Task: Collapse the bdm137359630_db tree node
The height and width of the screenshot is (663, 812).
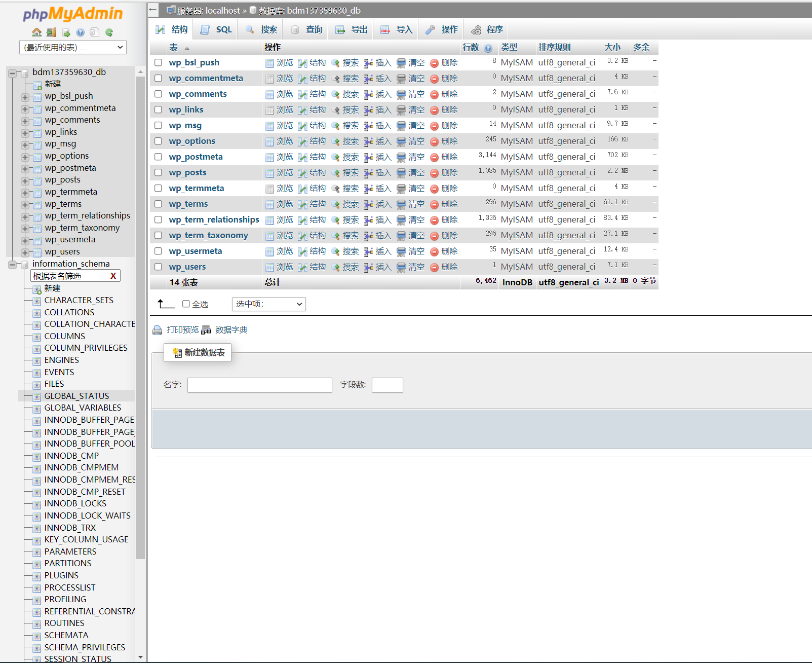Action: pyautogui.click(x=12, y=73)
